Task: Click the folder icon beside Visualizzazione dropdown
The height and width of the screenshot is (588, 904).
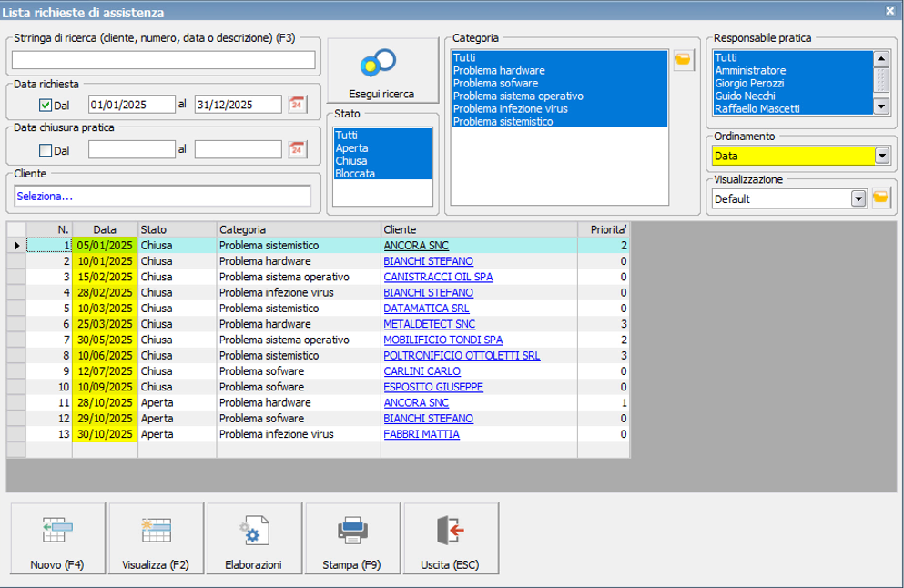Action: [880, 198]
